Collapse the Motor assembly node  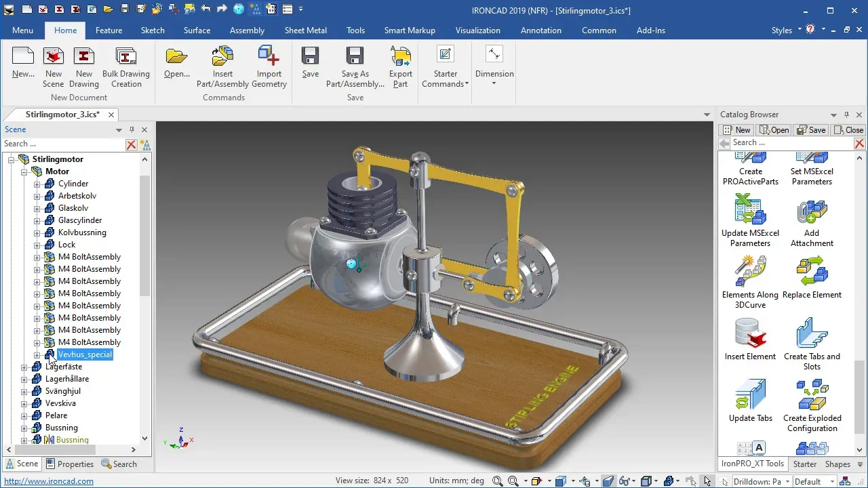(24, 171)
